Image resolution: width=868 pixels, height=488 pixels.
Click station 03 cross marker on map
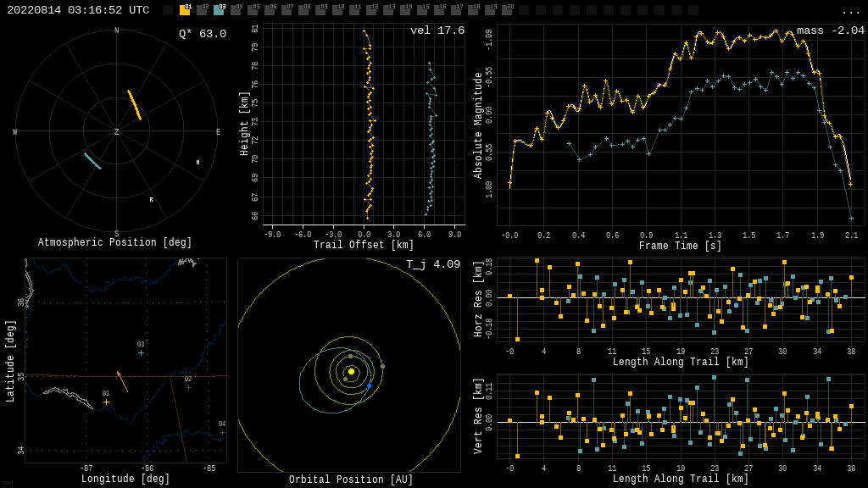point(141,352)
